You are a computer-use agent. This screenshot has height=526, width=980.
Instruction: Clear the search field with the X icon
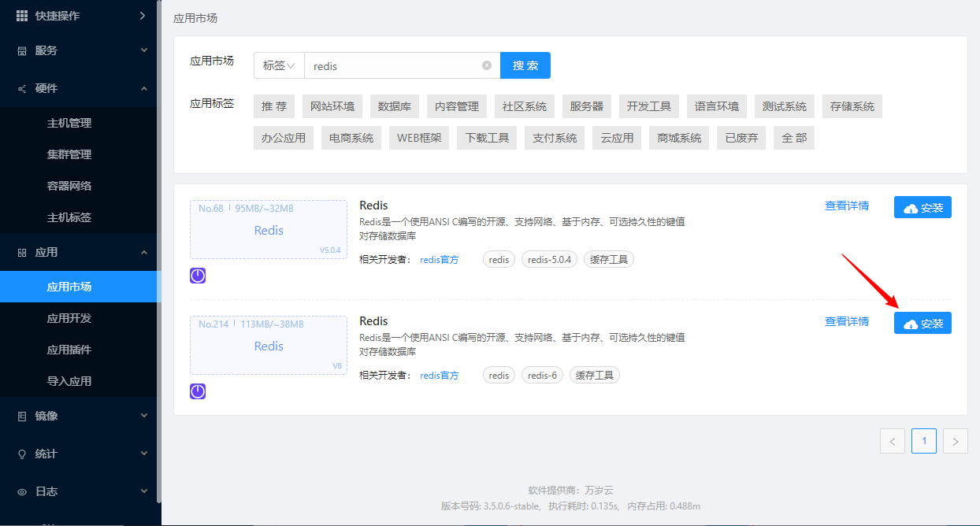coord(487,65)
